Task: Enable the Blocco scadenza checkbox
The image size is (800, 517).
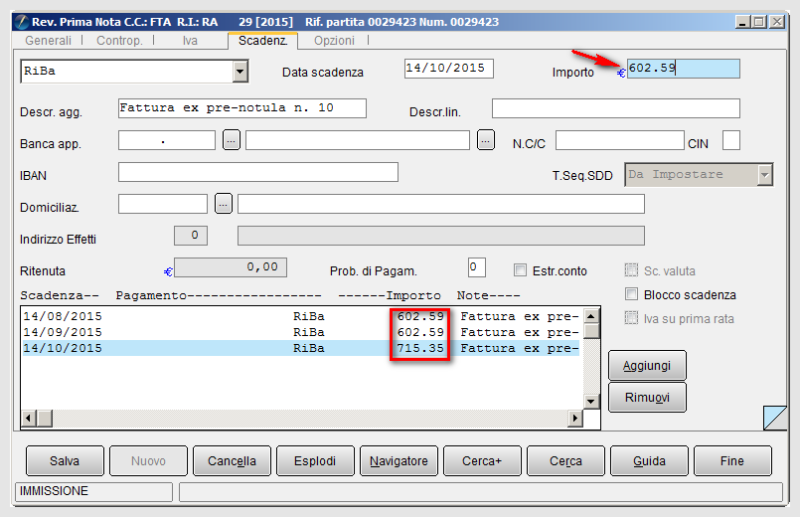Action: tap(631, 294)
